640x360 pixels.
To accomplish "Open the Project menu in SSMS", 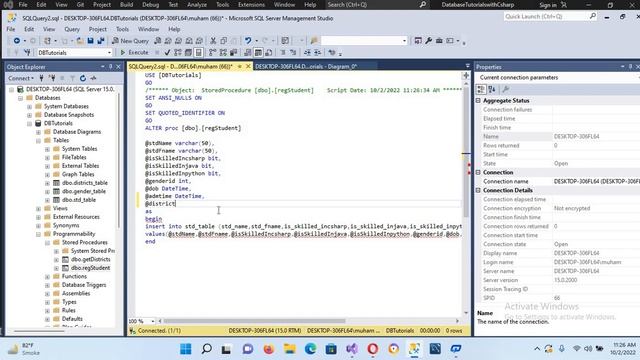I will pos(98,29).
